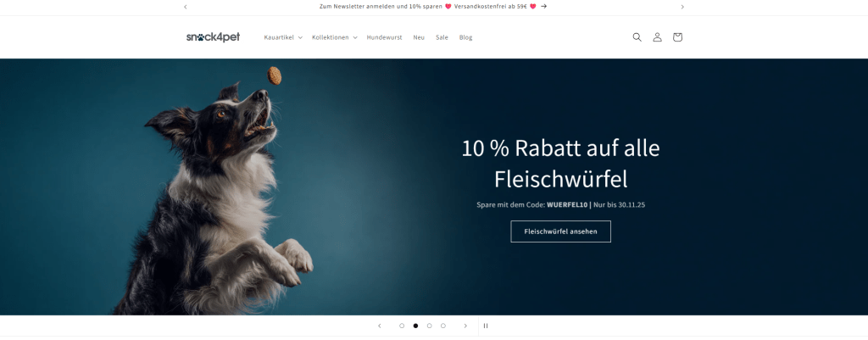
Task: Click the Fleischwürfel ansehen button
Action: (x=561, y=231)
